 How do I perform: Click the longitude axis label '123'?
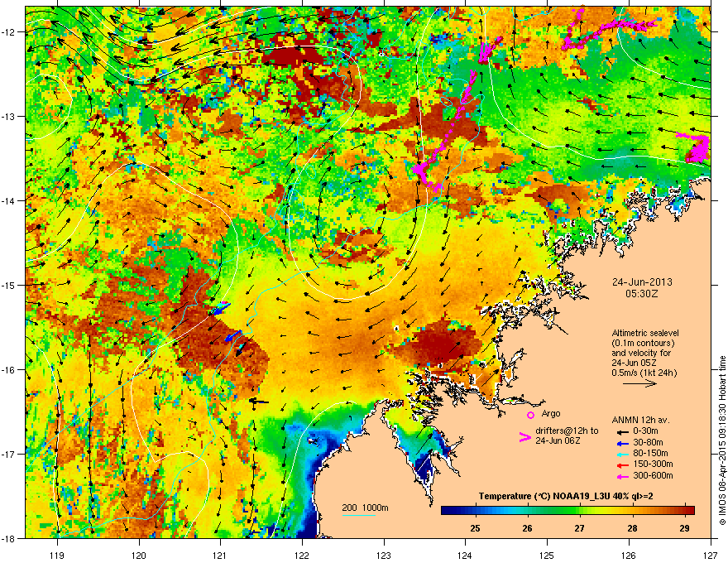click(384, 555)
